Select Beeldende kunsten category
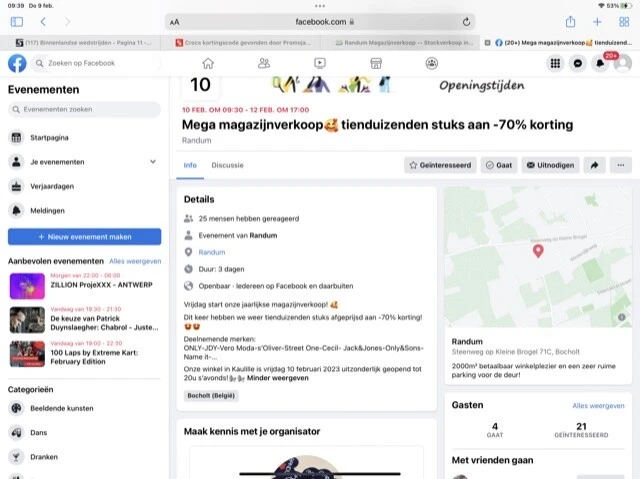The image size is (640, 479). click(84, 408)
